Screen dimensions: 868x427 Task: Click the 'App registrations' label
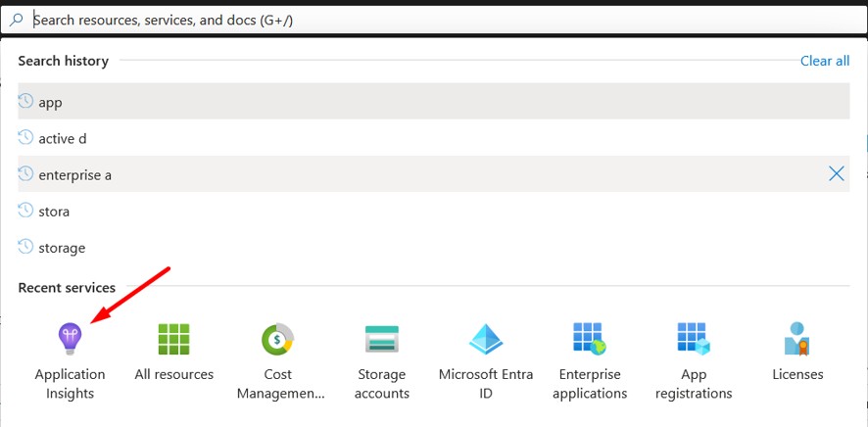coord(694,384)
